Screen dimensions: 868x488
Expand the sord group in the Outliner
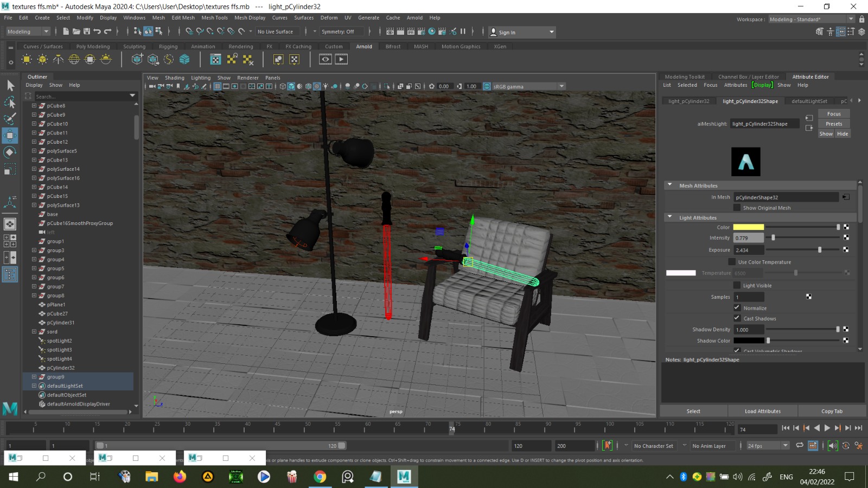(x=34, y=331)
